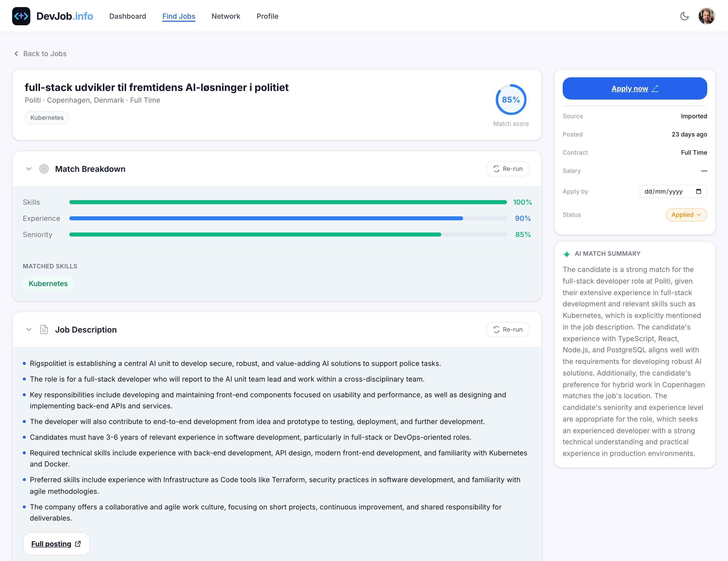Click the job title heading text
Screen dimensions: 728x561
pyautogui.click(x=157, y=87)
